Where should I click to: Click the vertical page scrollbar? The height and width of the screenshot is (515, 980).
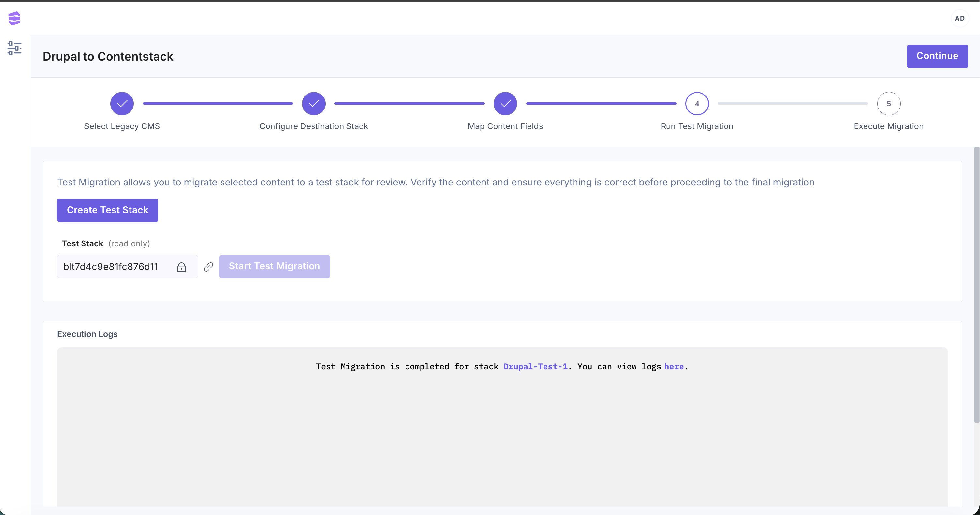tap(977, 285)
